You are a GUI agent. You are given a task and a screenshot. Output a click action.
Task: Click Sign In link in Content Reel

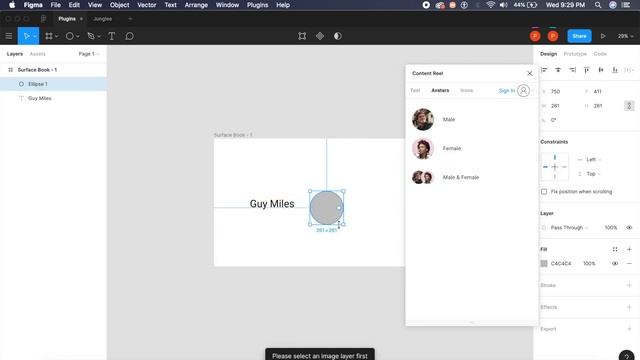coord(507,91)
